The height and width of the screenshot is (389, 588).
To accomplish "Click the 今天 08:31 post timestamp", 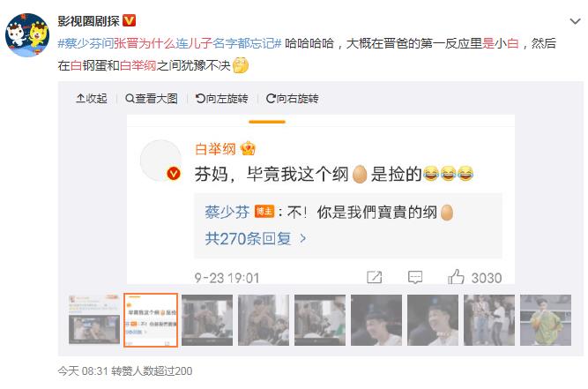I will [83, 371].
